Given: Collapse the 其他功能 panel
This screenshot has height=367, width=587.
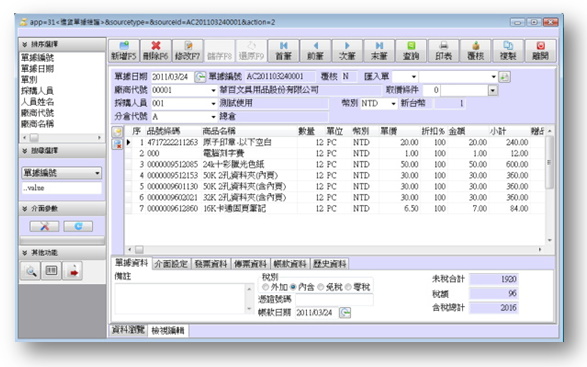Looking at the screenshot, I should click(x=25, y=253).
